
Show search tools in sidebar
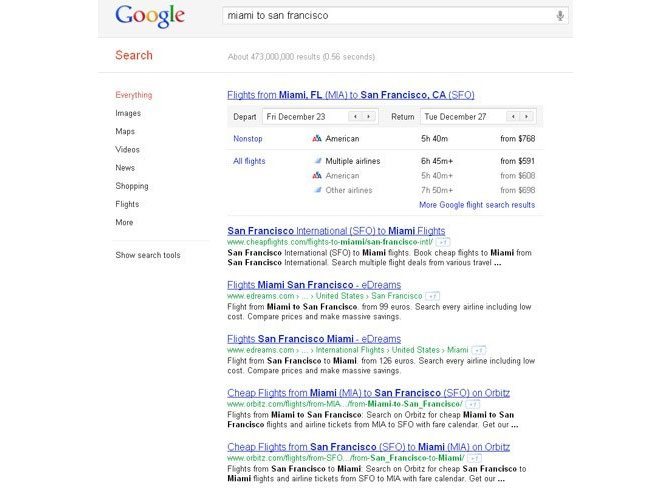point(148,255)
